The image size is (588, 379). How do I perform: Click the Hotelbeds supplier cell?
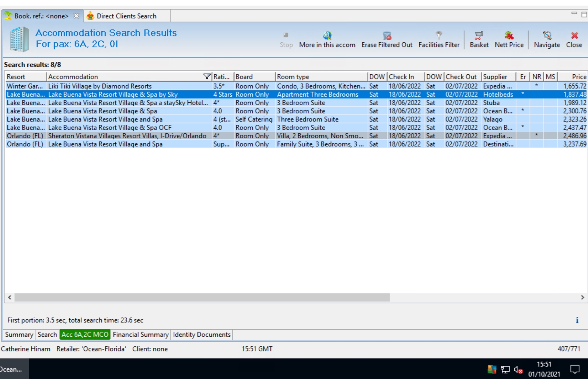[498, 95]
